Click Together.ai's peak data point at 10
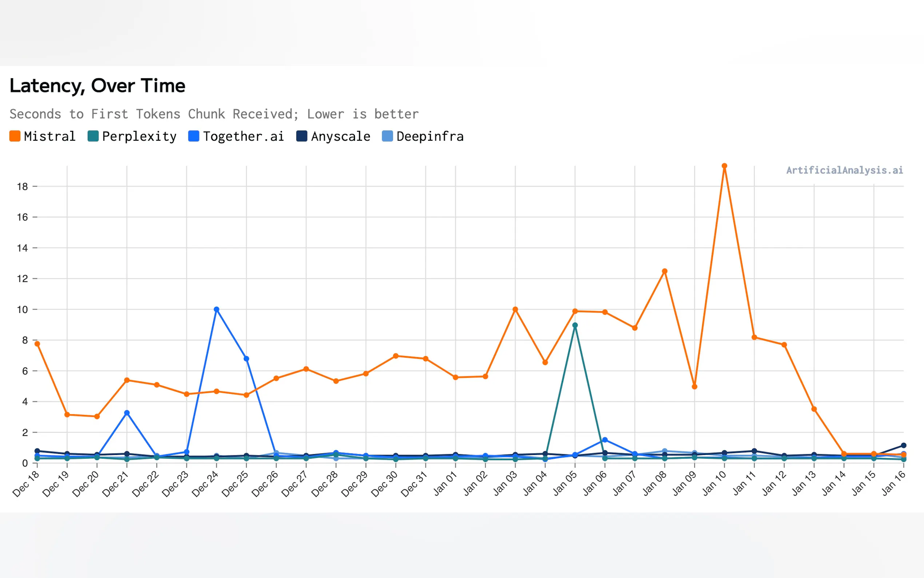Image resolution: width=924 pixels, height=578 pixels. point(216,309)
